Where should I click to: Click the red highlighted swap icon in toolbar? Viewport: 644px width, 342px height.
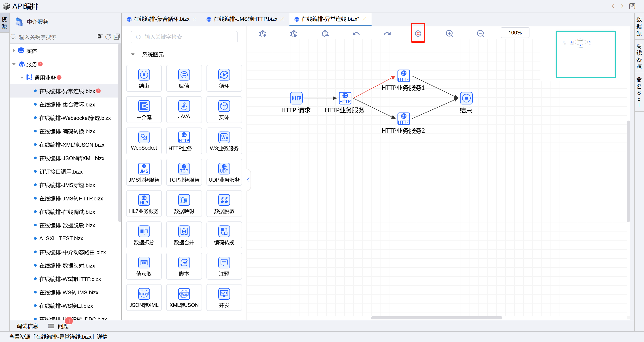(x=418, y=34)
